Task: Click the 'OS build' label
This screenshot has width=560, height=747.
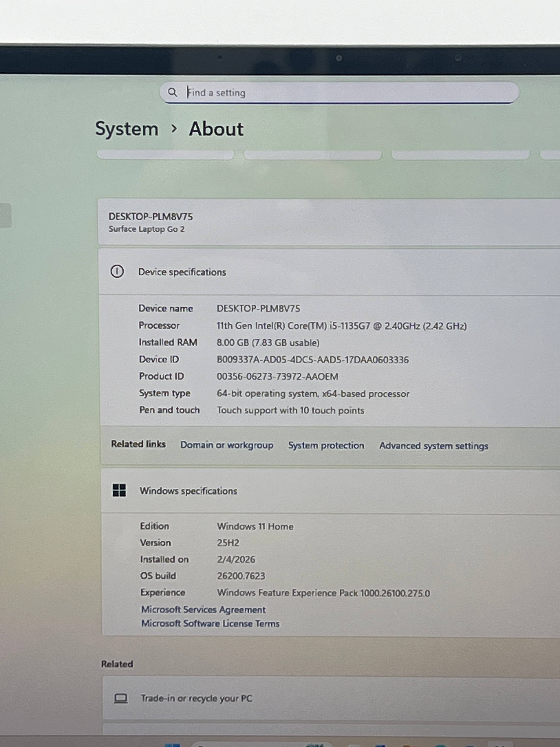Action: pos(158,576)
